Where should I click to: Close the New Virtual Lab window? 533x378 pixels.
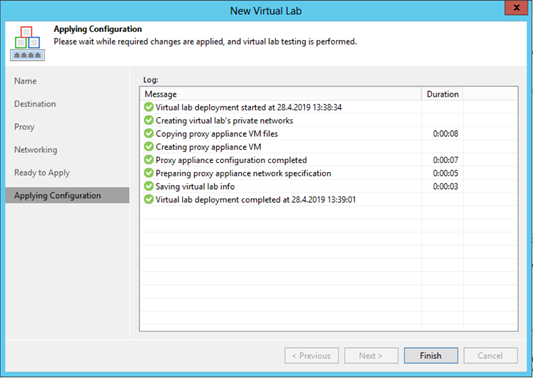516,8
